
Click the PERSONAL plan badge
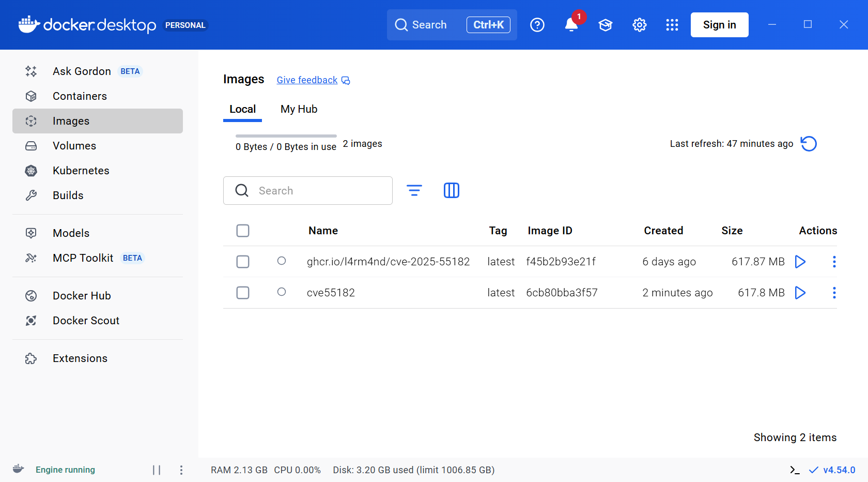(185, 25)
